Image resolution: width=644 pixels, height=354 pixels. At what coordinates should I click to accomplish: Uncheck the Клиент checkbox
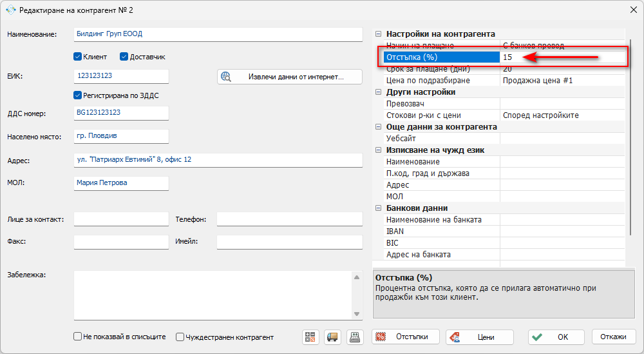coord(78,57)
